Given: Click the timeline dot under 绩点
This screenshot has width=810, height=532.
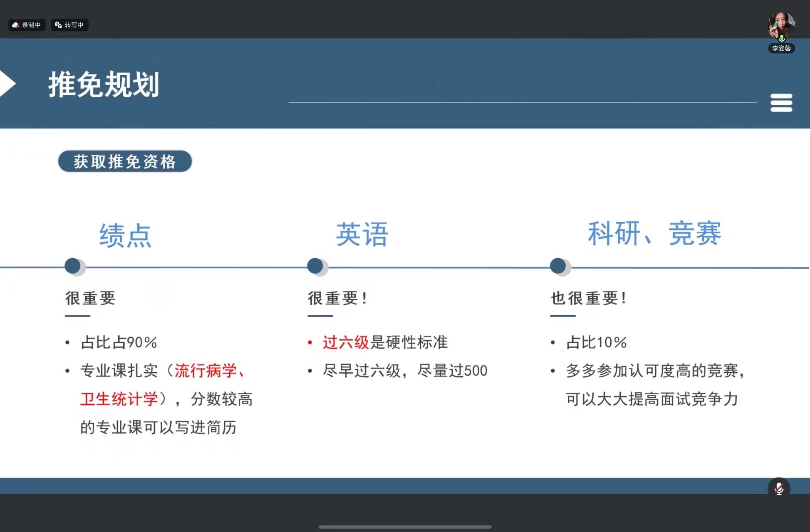Looking at the screenshot, I should click(73, 266).
